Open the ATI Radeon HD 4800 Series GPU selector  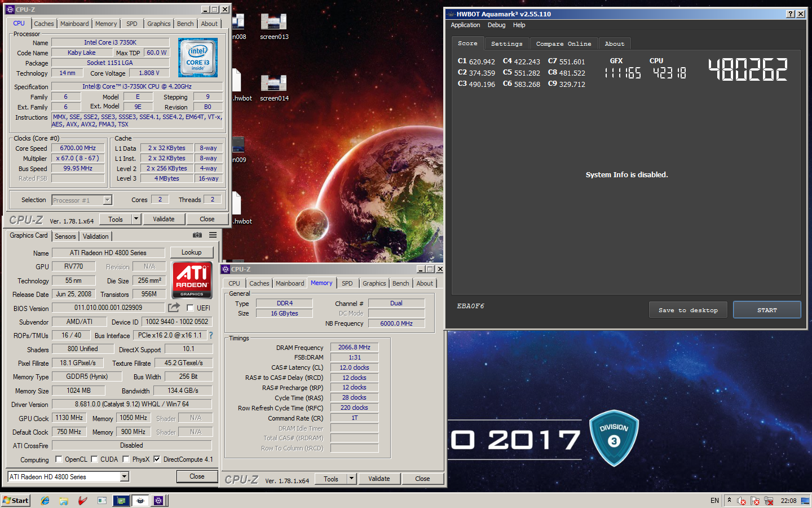[69, 477]
